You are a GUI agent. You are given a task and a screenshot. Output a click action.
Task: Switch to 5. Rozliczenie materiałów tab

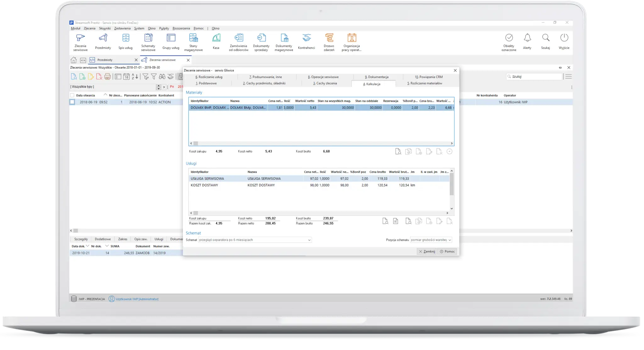425,84
